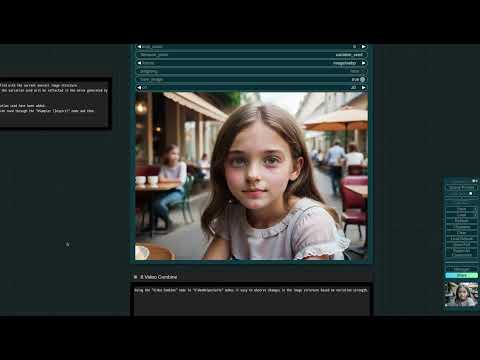Screen dimensions: 480x360
Task: Click the Load Default button
Action: (462, 239)
